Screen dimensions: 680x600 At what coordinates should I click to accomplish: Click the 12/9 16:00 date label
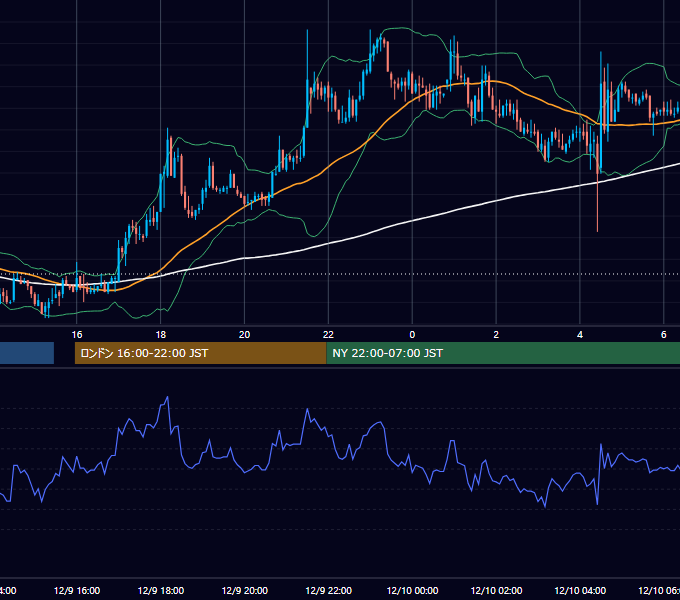(x=77, y=591)
